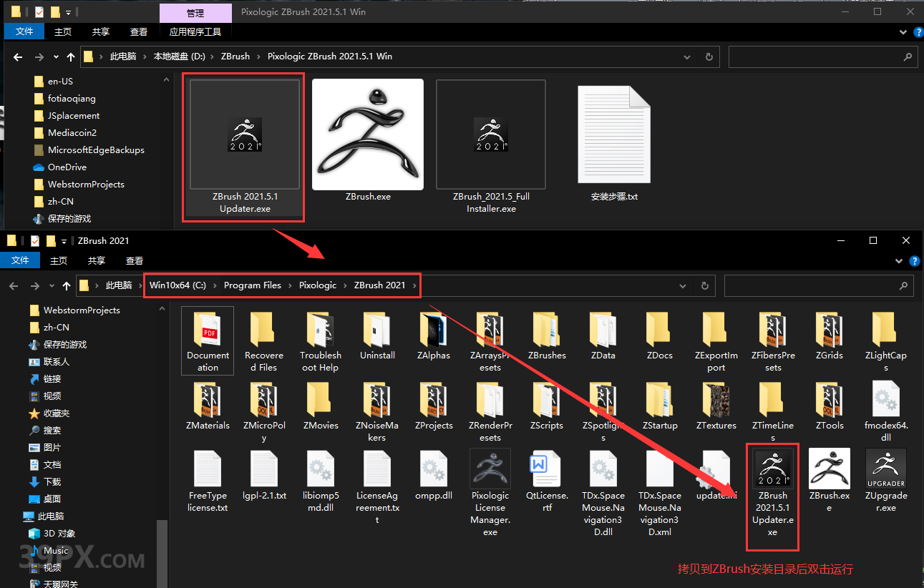Select the QtLicense.rtf document

click(x=547, y=482)
